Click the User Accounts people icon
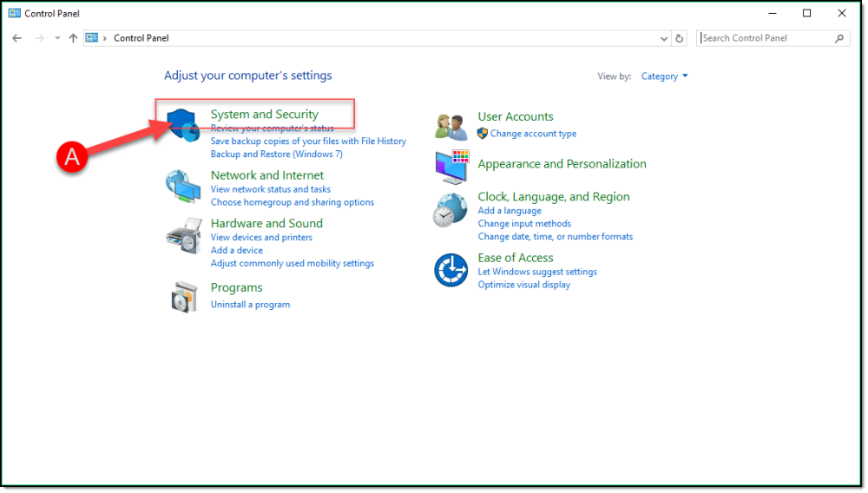 (x=451, y=127)
